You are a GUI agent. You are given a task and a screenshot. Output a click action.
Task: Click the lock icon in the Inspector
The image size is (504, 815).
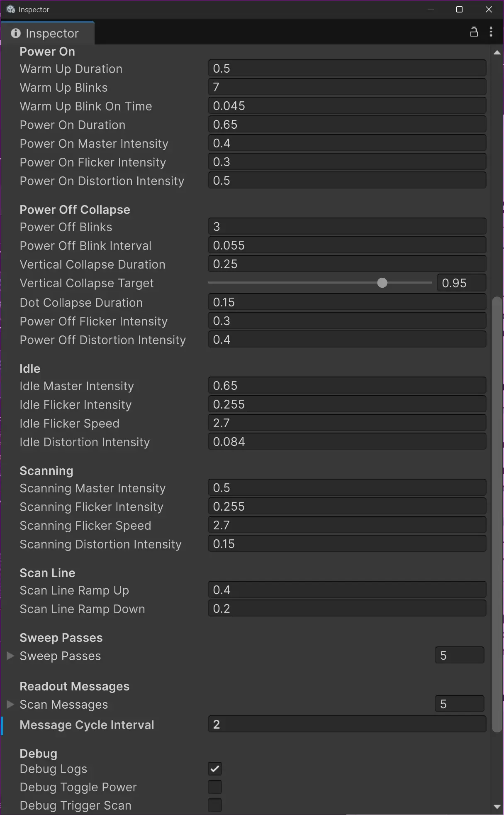coord(475,32)
